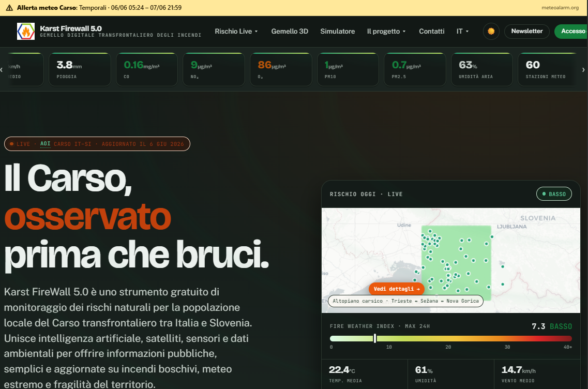Image resolution: width=588 pixels, height=389 pixels.
Task: Toggle the sun theme switch button
Action: 491,32
